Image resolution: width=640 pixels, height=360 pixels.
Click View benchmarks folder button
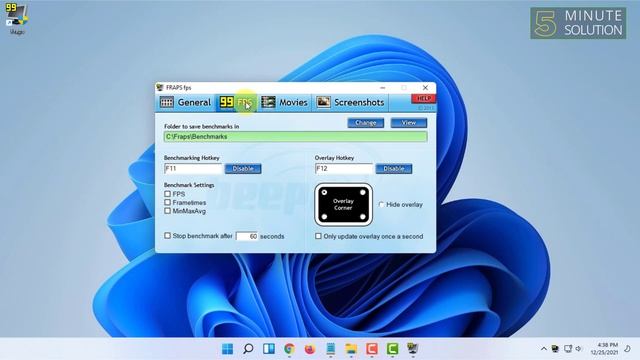[x=409, y=122]
